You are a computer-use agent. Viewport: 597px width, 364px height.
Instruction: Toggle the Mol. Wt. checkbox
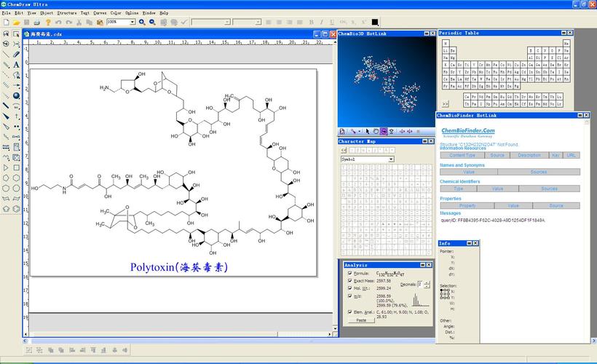tap(349, 288)
